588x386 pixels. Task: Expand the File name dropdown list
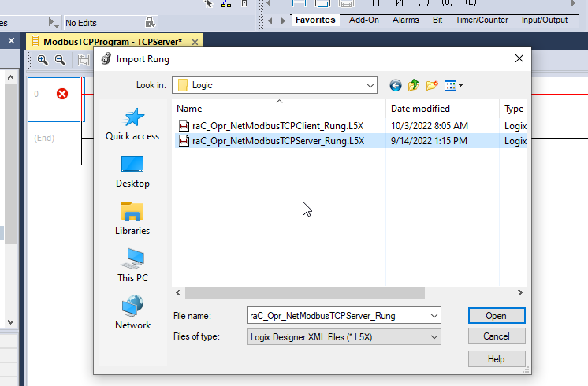[434, 315]
